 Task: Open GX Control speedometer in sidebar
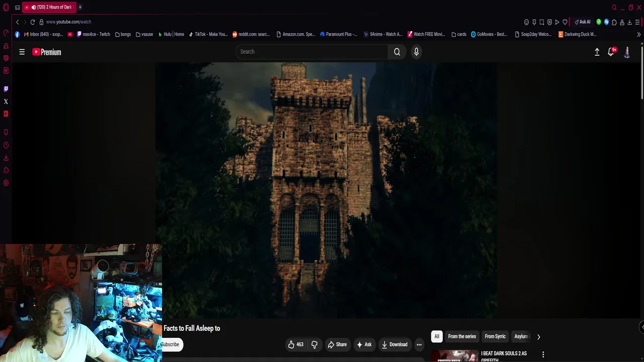(6, 33)
